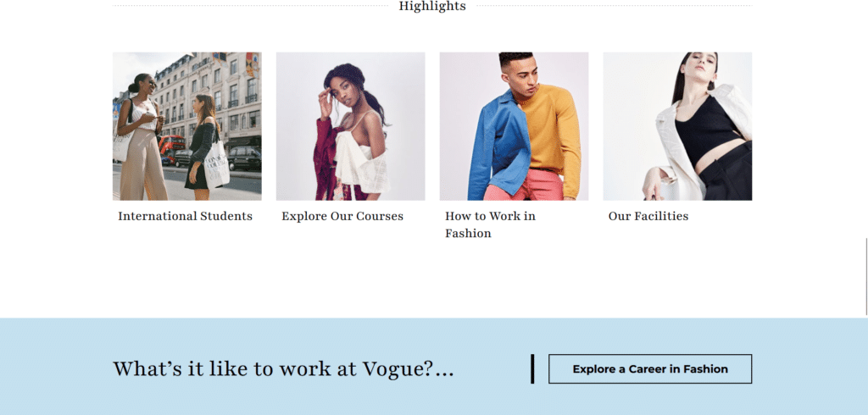Click the Explore a Career in Fashion button
This screenshot has height=415, width=868.
(650, 369)
